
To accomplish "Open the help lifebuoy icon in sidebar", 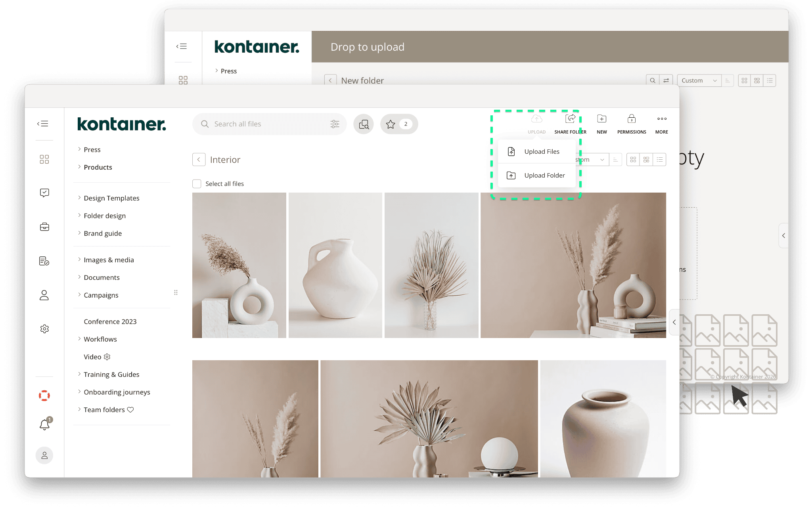I will click(x=44, y=395).
